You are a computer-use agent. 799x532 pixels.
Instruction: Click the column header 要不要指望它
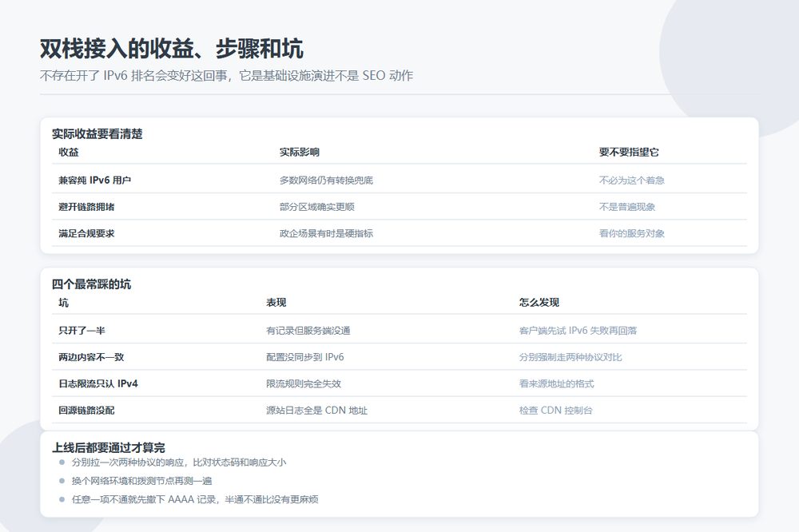[x=629, y=153]
